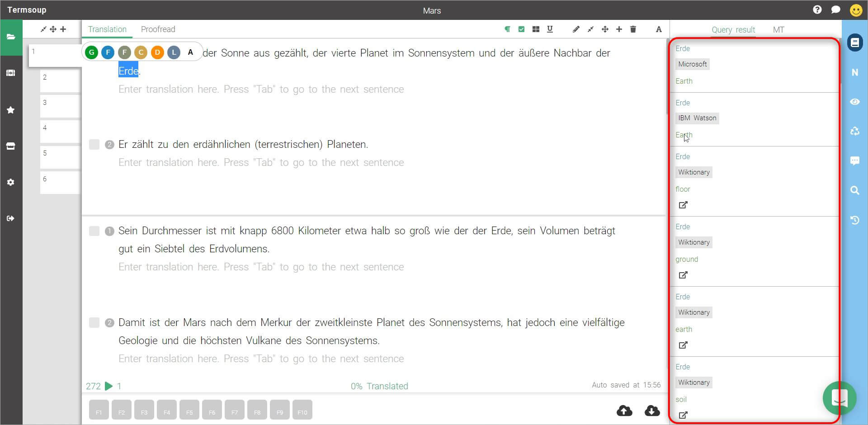Check the box for 'Er zählt zu den' sentence
Screen dimensions: 868x425
[94, 145]
